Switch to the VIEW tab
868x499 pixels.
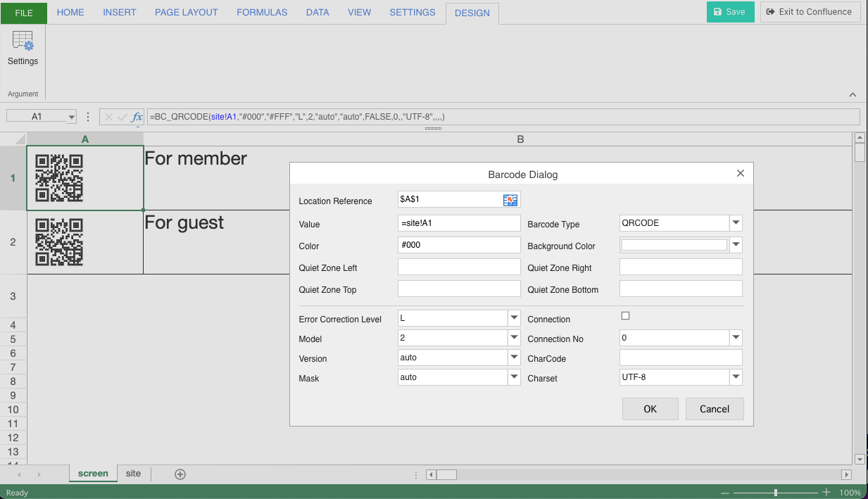coord(360,13)
